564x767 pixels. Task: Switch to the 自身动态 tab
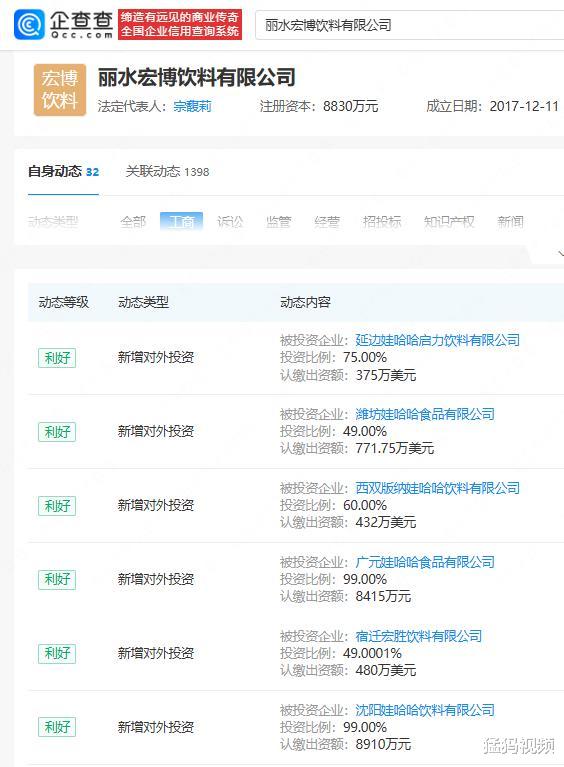coord(64,172)
